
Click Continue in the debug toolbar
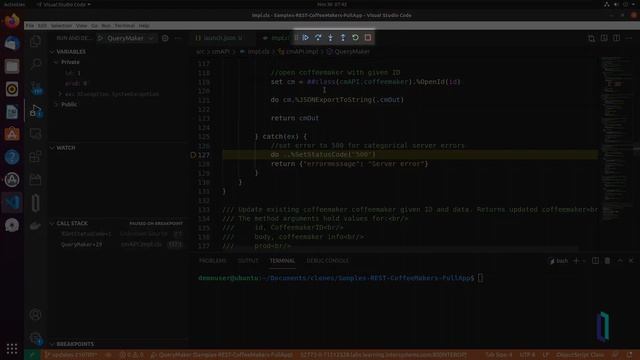pyautogui.click(x=306, y=38)
